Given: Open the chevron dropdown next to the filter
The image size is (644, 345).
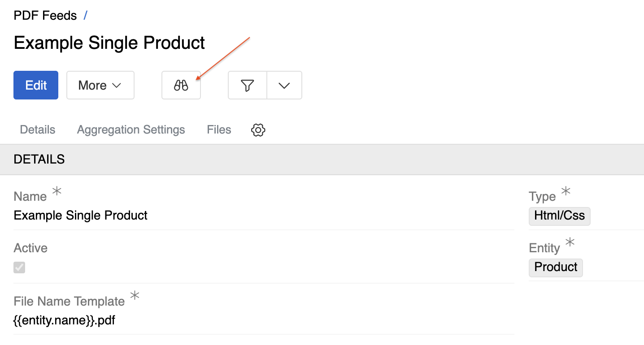Looking at the screenshot, I should coord(284,85).
